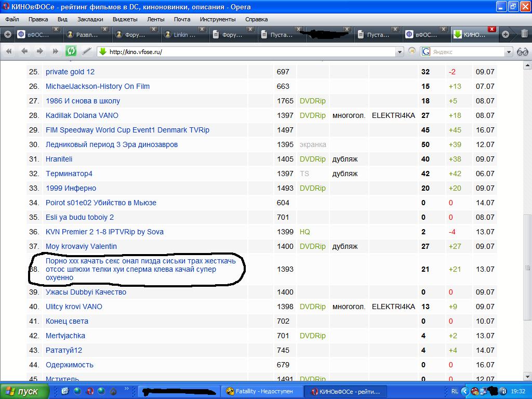Click the green Reload page button
532x399 pixels.
71,51
